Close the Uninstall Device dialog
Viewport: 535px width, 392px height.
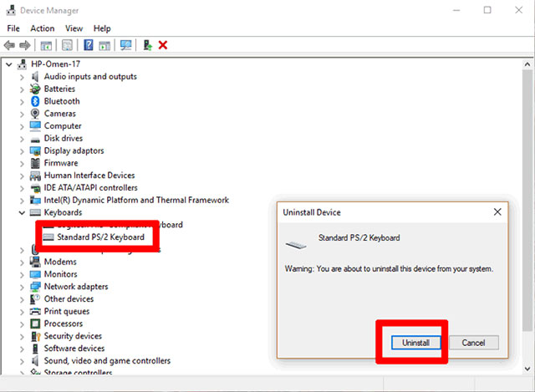pyautogui.click(x=497, y=211)
